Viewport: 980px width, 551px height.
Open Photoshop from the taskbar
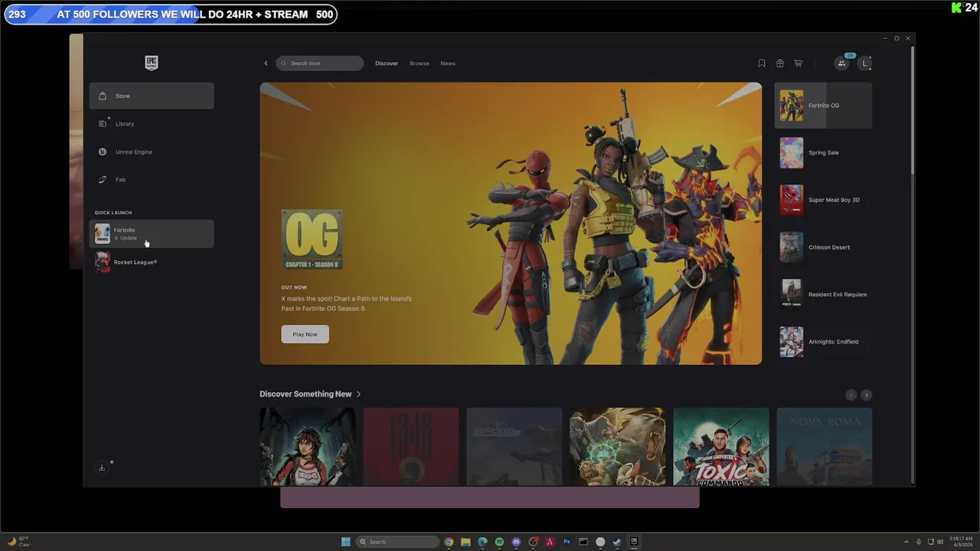pyautogui.click(x=567, y=542)
